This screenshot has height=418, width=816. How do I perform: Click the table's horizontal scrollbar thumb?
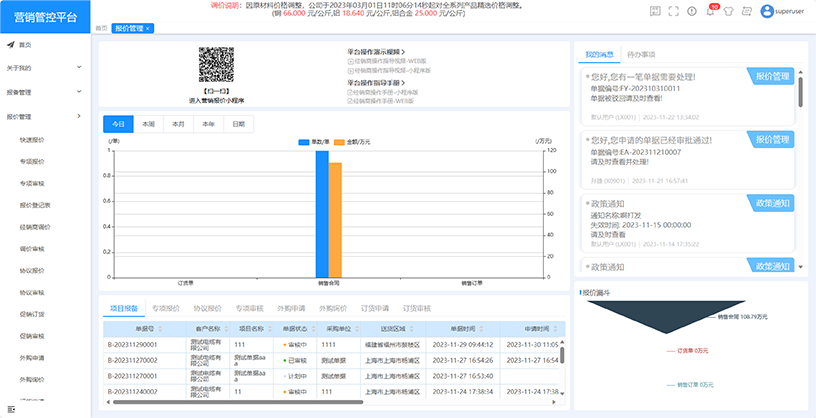(238, 402)
